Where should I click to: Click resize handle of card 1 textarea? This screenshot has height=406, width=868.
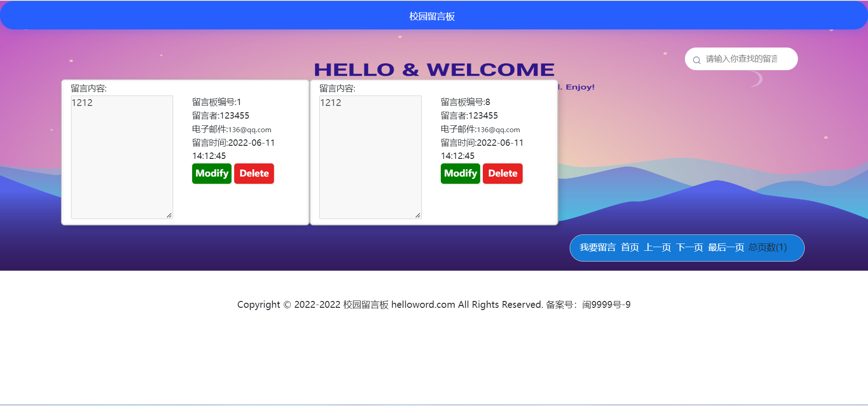tap(169, 215)
